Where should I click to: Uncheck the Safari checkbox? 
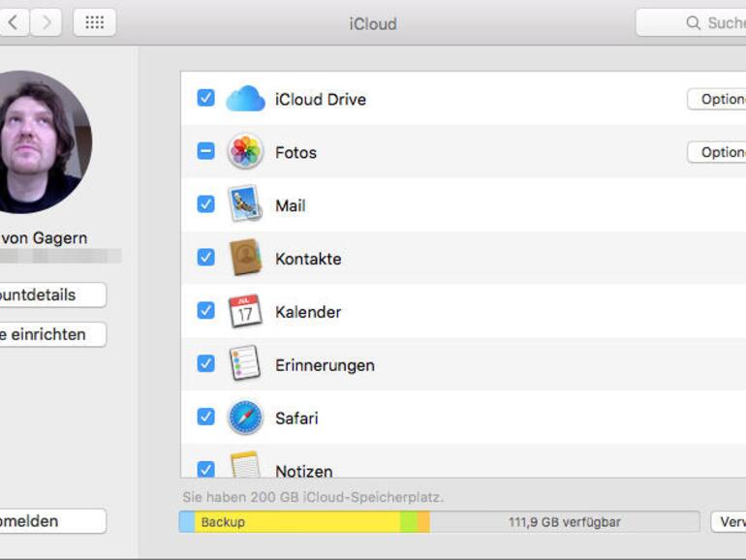[x=205, y=417]
